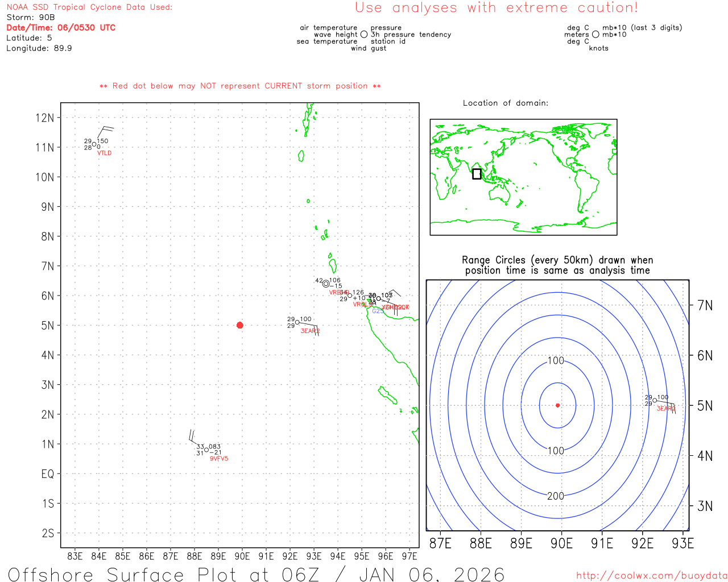Click the 'Use analyses with extreme caution!' warning
728x582 pixels.
tap(497, 8)
